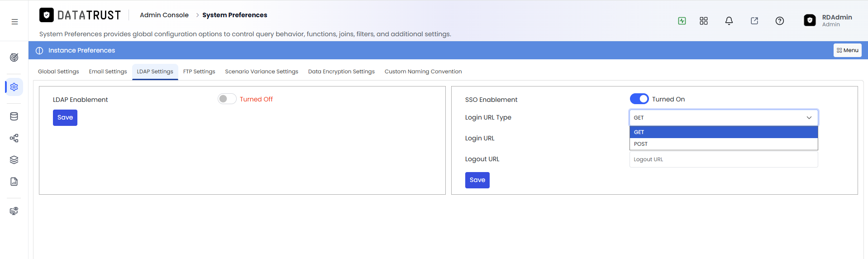Switch to Global Settings tab
The width and height of the screenshot is (868, 259).
[58, 72]
